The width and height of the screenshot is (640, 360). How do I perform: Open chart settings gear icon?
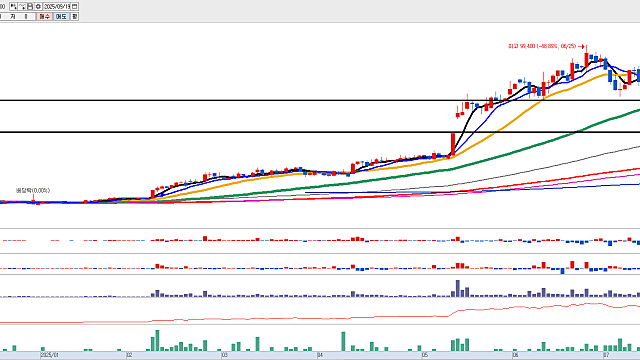click(38, 7)
